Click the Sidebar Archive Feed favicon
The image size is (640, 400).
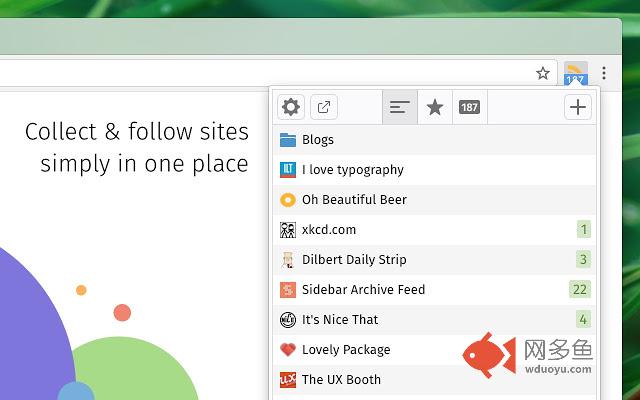point(288,290)
